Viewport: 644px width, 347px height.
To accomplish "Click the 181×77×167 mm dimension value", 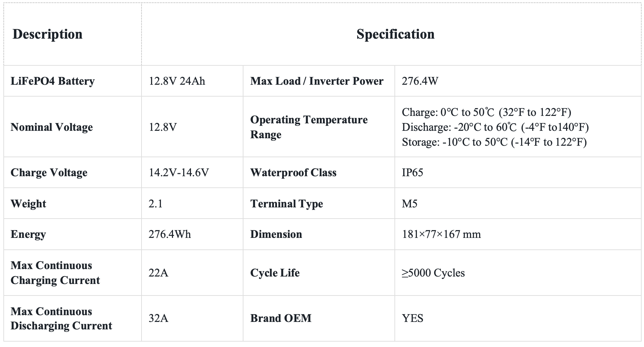I will [x=441, y=234].
